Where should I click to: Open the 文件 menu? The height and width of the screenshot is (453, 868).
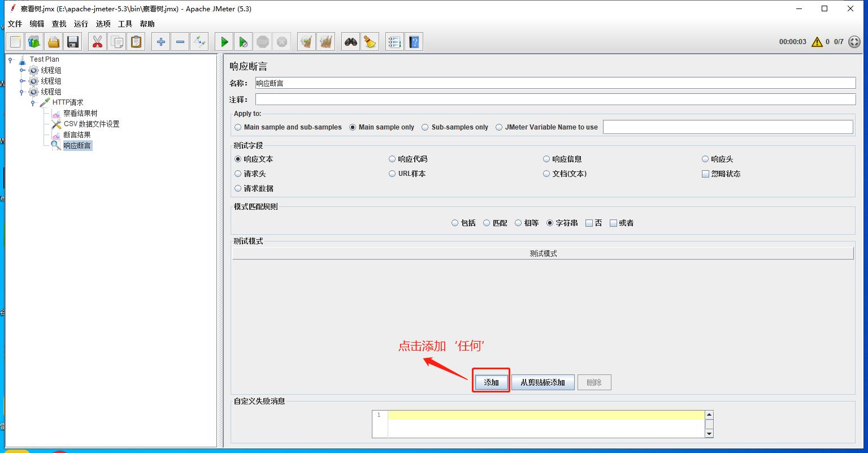(15, 24)
